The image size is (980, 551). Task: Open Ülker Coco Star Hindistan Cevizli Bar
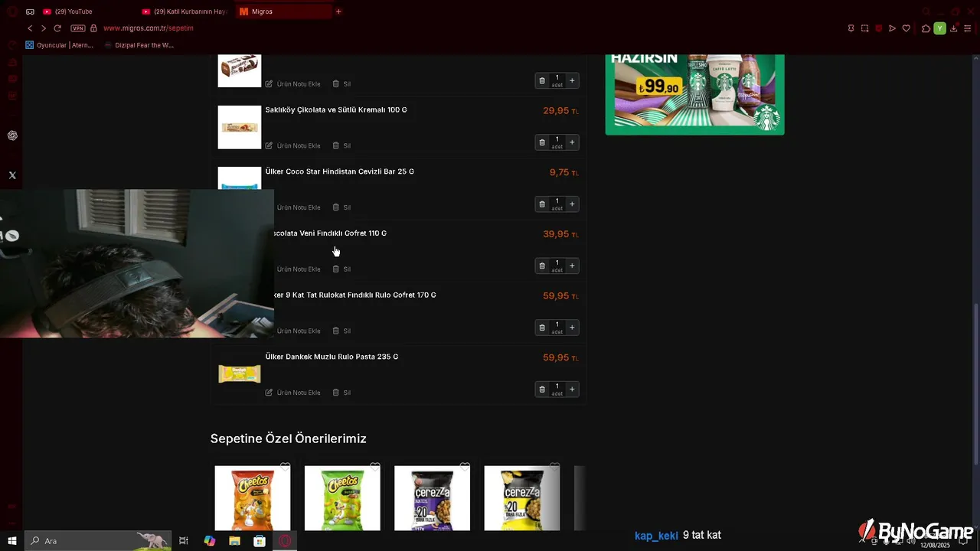tap(339, 171)
